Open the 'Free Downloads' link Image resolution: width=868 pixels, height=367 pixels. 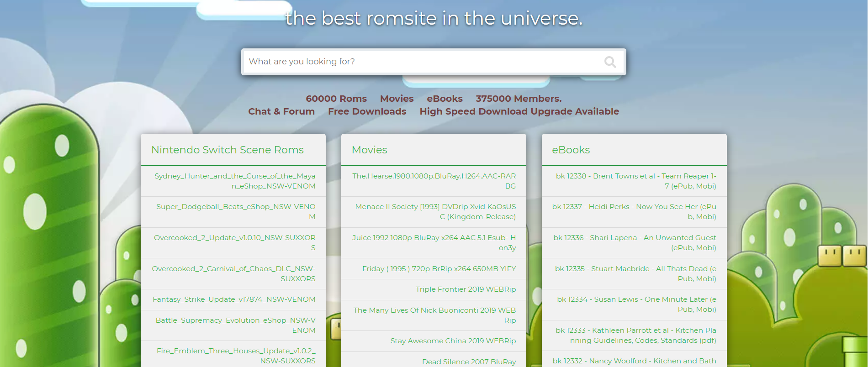[367, 111]
